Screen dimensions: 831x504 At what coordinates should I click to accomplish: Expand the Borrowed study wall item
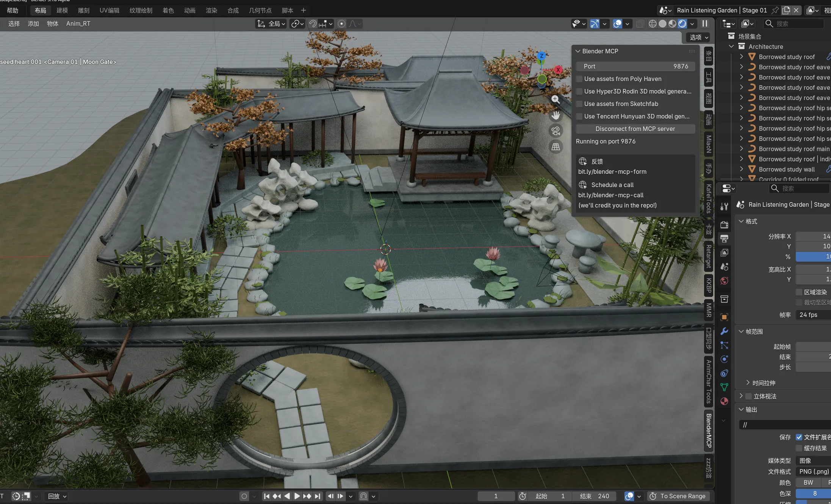(741, 169)
